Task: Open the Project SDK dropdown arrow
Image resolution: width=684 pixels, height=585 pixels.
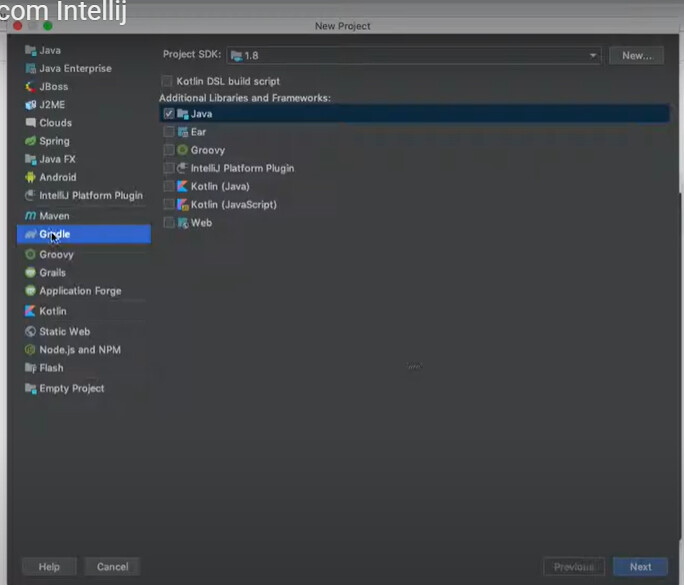Action: (x=593, y=56)
